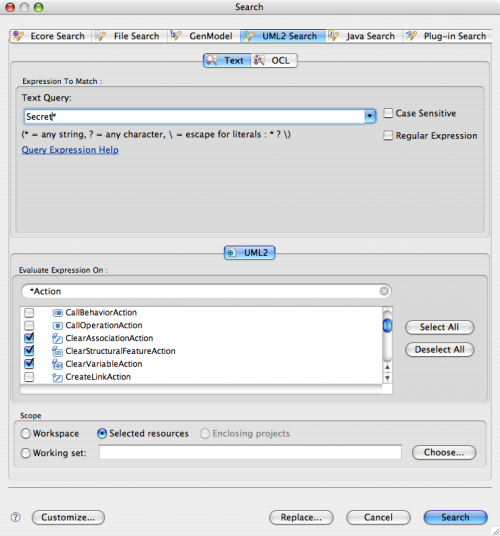This screenshot has height=536, width=500.
Task: Click the Deselect All button
Action: click(x=439, y=349)
